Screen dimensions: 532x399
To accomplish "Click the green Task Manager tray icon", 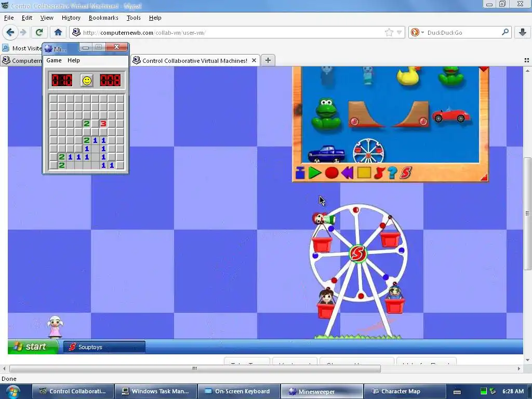I will [484, 391].
